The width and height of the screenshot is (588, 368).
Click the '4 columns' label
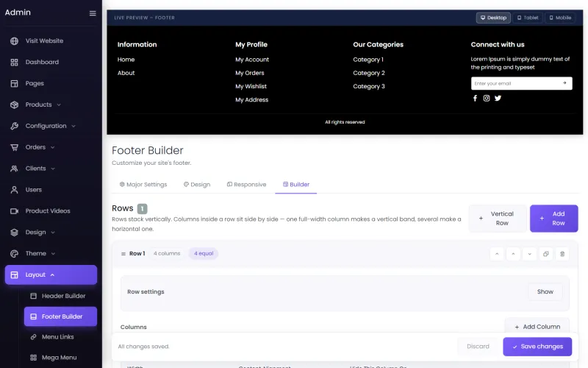pyautogui.click(x=167, y=253)
